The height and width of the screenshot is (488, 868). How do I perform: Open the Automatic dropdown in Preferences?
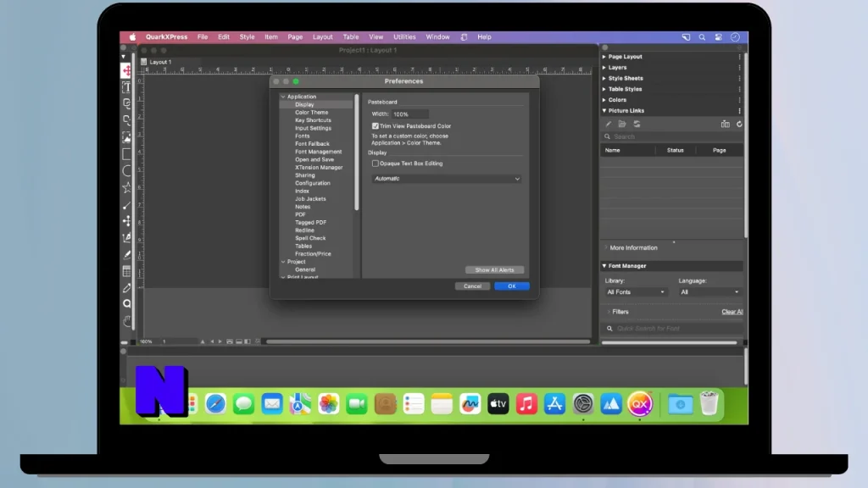(x=446, y=179)
